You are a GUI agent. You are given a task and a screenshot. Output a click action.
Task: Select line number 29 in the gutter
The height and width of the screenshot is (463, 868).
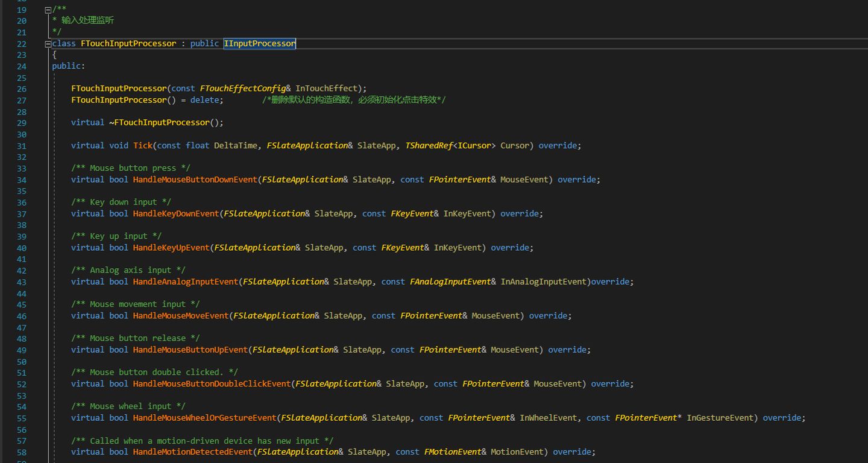(22, 123)
